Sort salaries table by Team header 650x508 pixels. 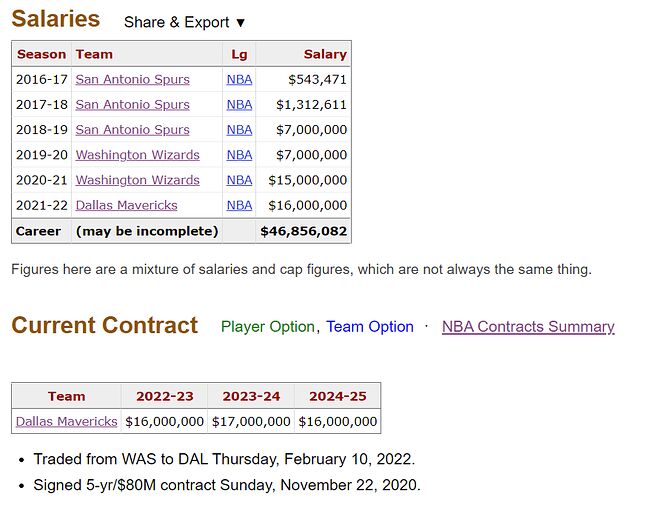(147, 54)
